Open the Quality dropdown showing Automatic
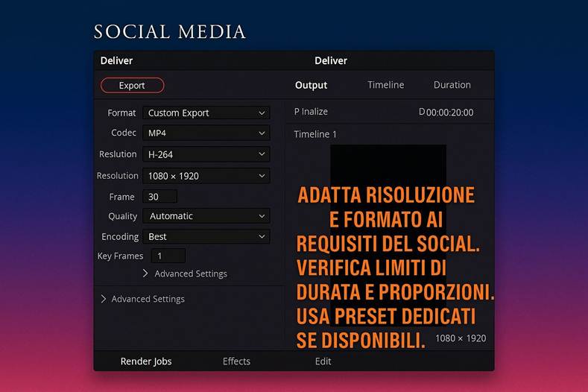 (x=206, y=216)
